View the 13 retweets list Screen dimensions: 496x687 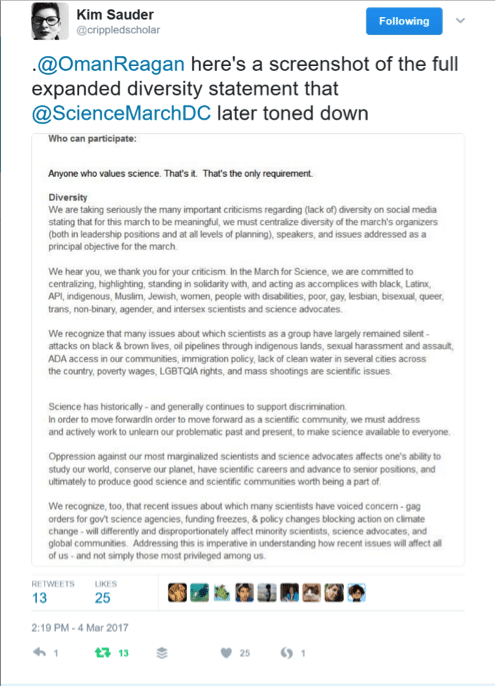pyautogui.click(x=53, y=592)
